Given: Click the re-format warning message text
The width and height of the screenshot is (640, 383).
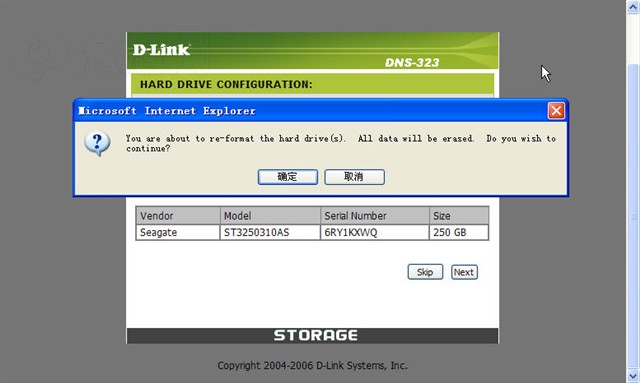Looking at the screenshot, I should (341, 143).
